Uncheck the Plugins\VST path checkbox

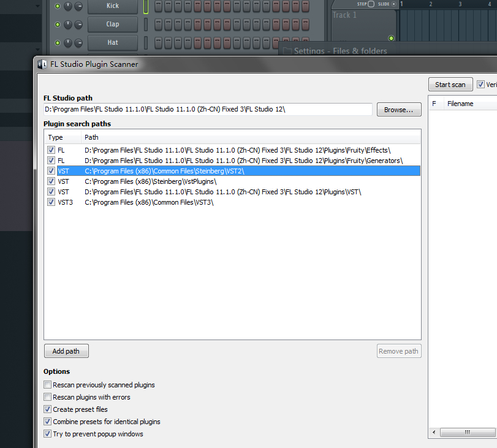click(x=51, y=192)
